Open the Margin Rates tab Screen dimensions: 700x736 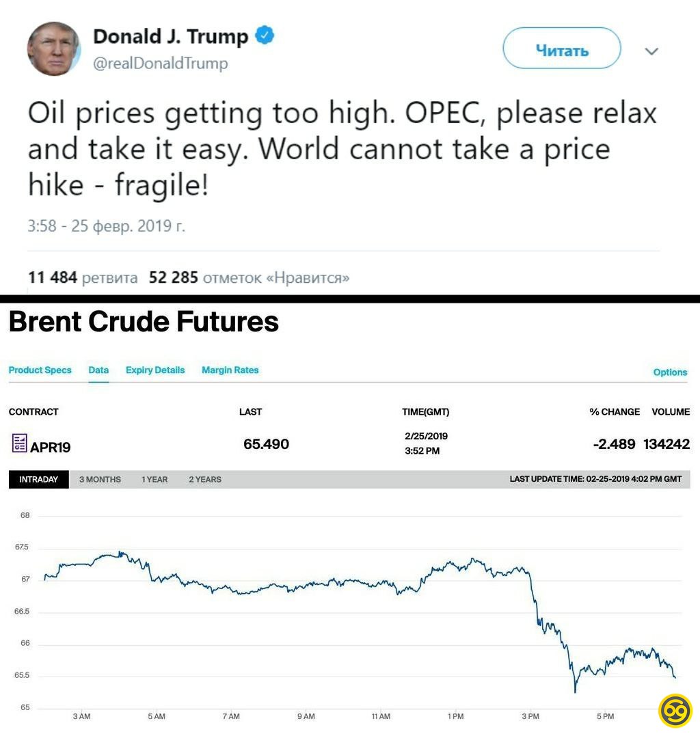click(230, 370)
